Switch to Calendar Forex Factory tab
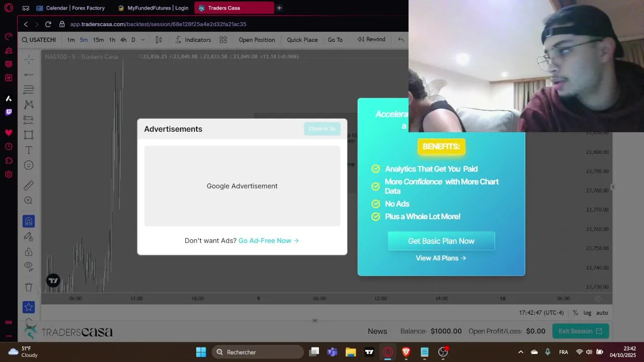This screenshot has height=362, width=644. (70, 8)
